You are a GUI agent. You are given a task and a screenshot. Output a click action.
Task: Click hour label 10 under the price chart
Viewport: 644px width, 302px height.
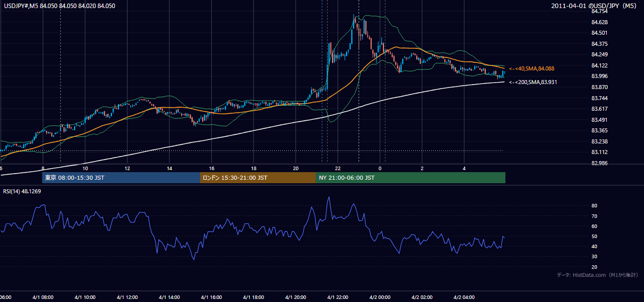coord(85,169)
